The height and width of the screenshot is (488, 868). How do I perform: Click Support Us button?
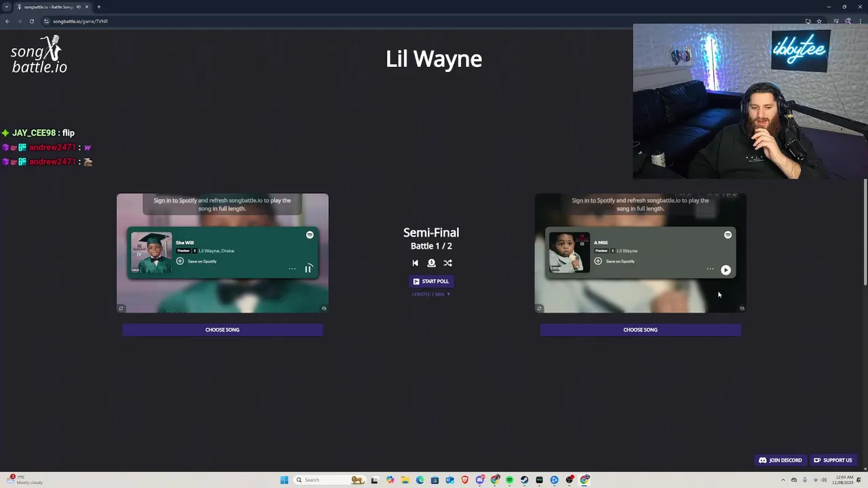[833, 460]
